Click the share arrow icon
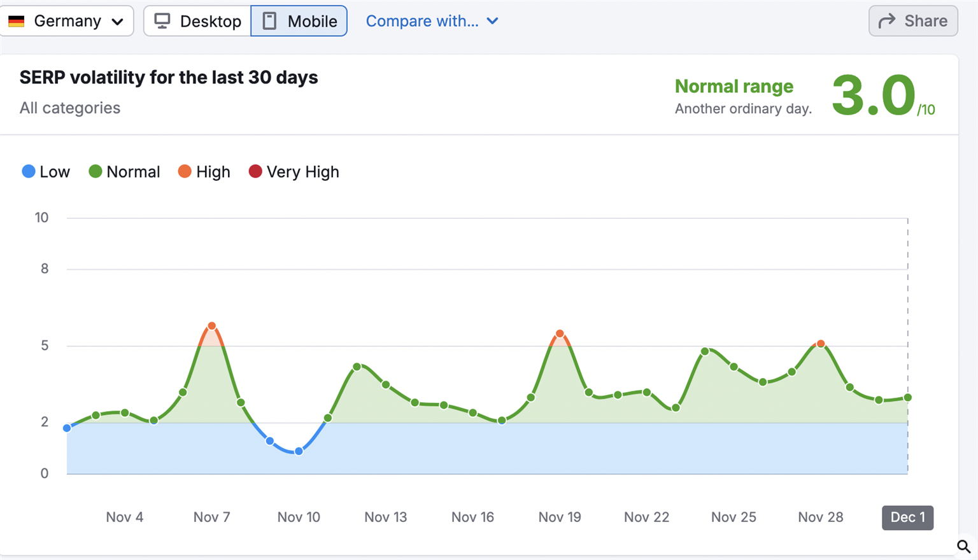This screenshot has height=560, width=978. [x=887, y=21]
